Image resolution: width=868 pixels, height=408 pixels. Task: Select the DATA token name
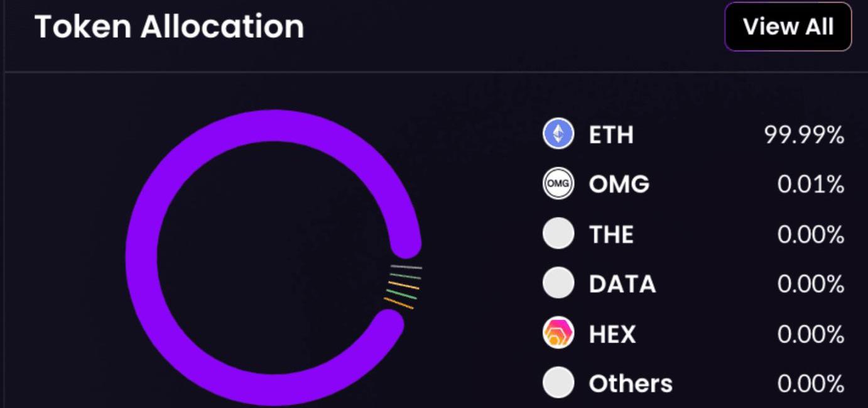(622, 284)
